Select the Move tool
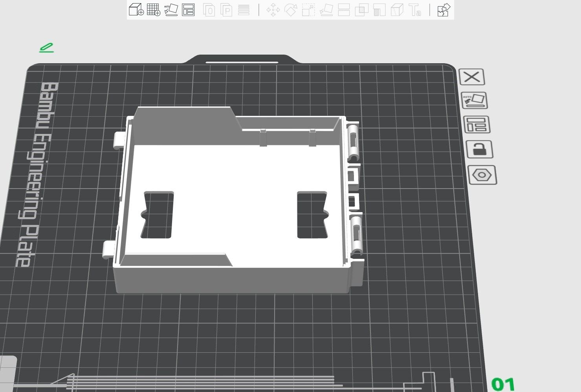 click(x=273, y=9)
